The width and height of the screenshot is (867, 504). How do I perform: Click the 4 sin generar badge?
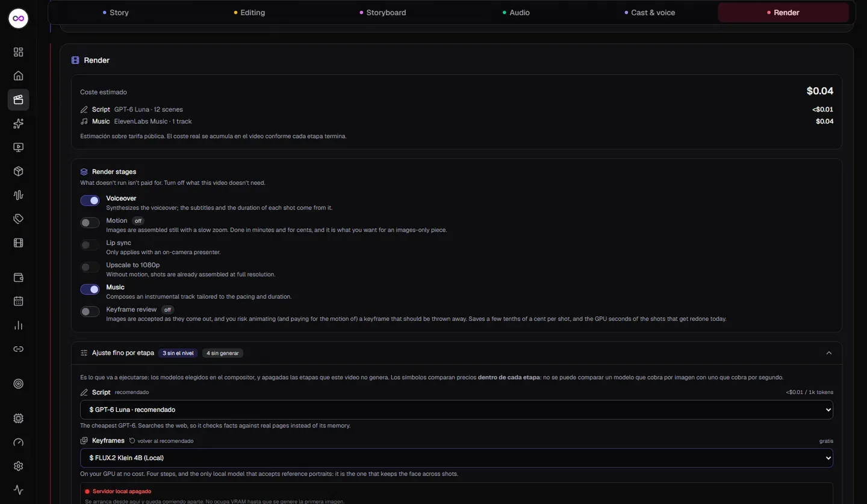pyautogui.click(x=223, y=353)
